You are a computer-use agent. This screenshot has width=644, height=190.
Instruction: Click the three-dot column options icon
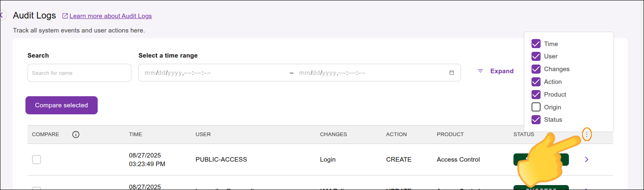587,134
